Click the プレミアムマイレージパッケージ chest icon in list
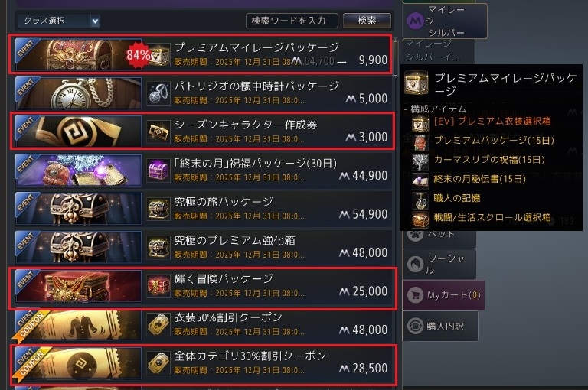The image size is (588, 390). coord(158,54)
